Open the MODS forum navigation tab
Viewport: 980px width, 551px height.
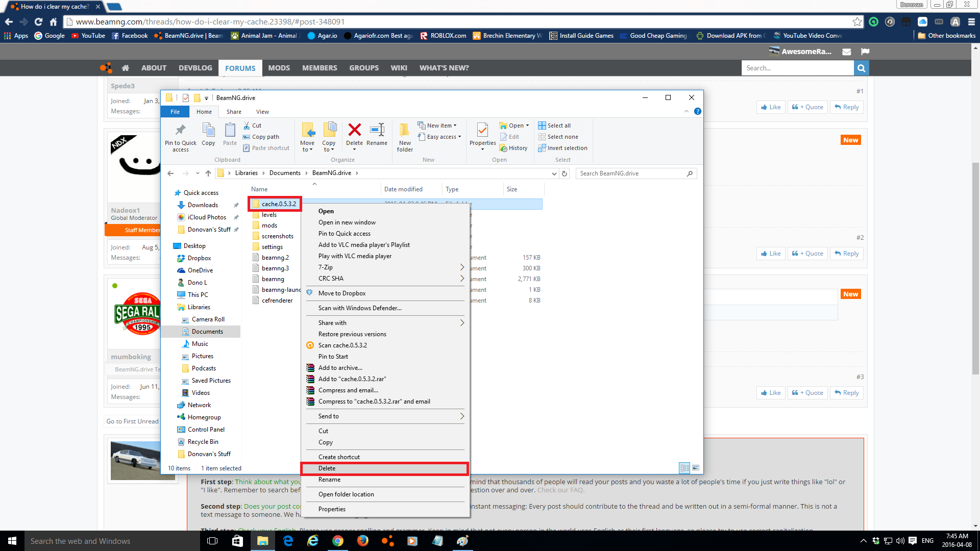279,68
